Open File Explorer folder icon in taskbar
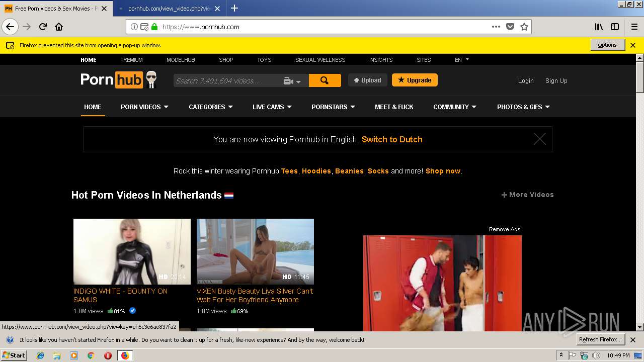The image size is (644, 362). point(57,355)
